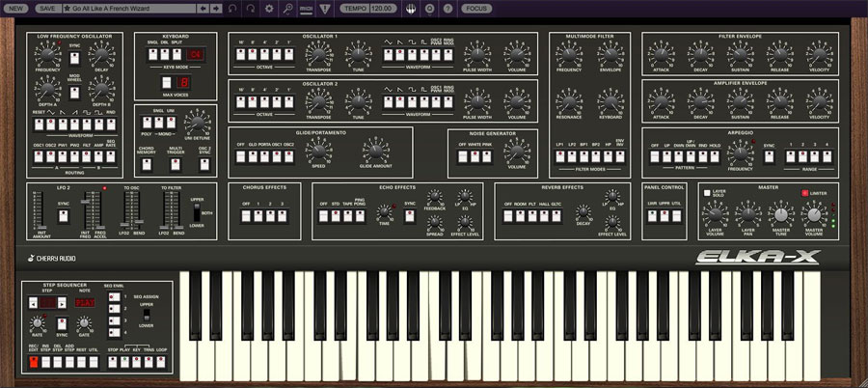Select the Arpeggio UP pattern button
Image resolution: width=868 pixels, height=388 pixels.
click(x=666, y=156)
